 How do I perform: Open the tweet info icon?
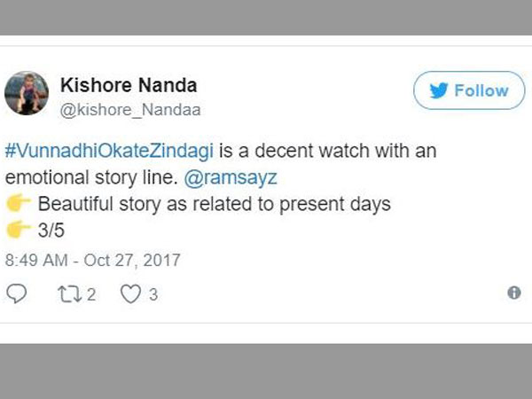coord(514,293)
